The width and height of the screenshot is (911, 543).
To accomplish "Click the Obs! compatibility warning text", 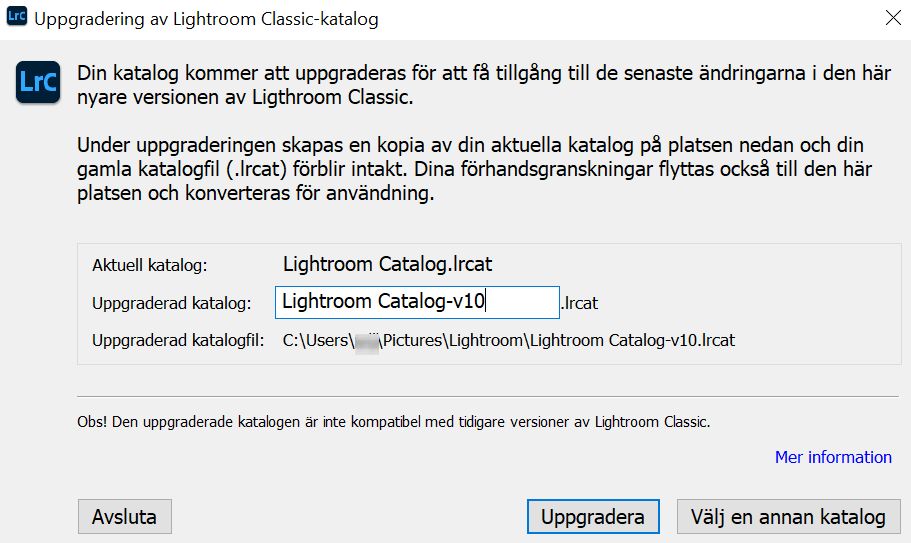I will (393, 422).
